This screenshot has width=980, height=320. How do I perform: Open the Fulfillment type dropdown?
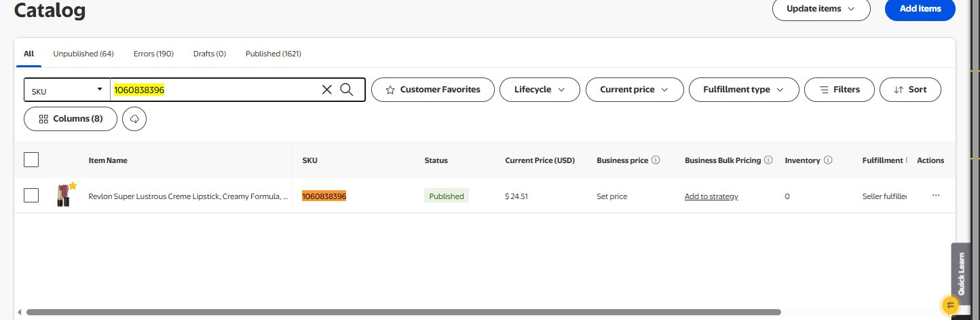pyautogui.click(x=744, y=90)
